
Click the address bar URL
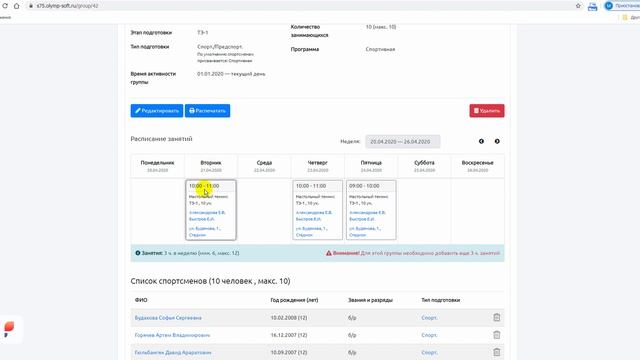(x=67, y=6)
